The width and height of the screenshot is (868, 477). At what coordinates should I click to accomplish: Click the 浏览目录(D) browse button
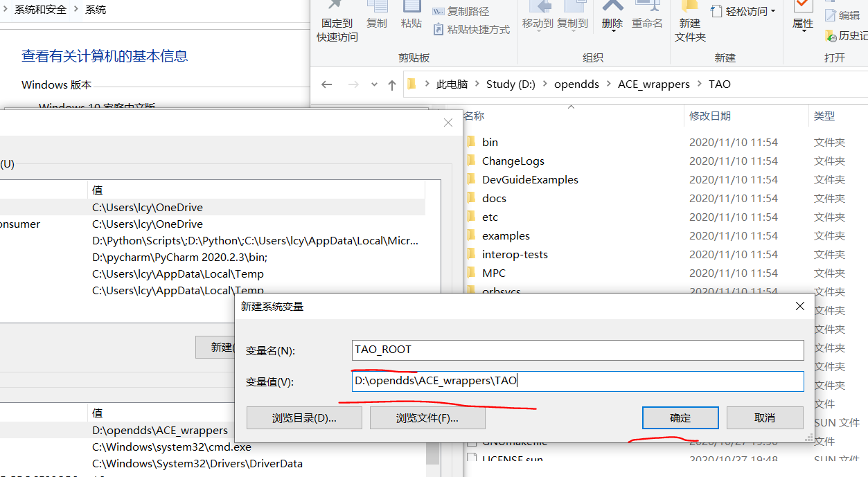click(303, 417)
